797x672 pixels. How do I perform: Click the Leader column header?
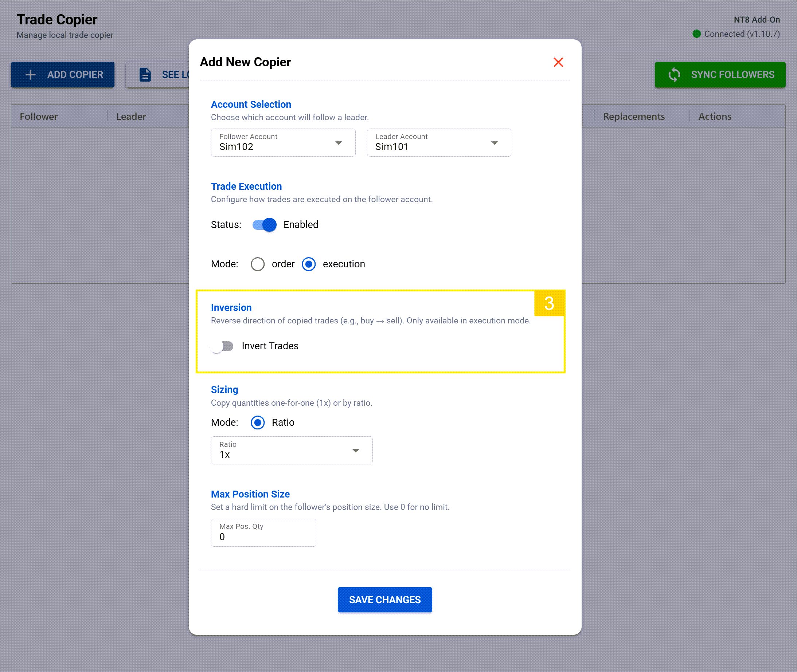(x=131, y=117)
